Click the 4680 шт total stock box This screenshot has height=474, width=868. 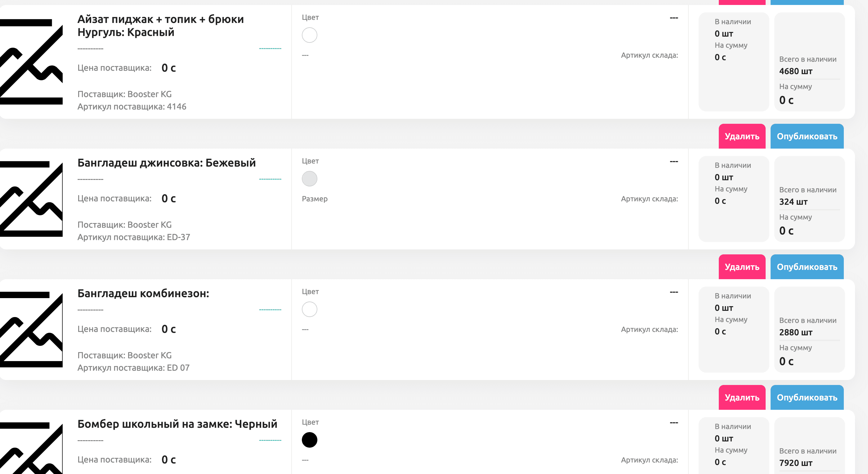pyautogui.click(x=809, y=62)
